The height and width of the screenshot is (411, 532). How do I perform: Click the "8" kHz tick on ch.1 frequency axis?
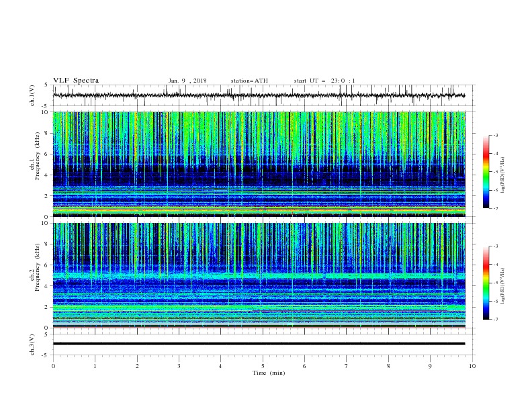click(x=47, y=133)
